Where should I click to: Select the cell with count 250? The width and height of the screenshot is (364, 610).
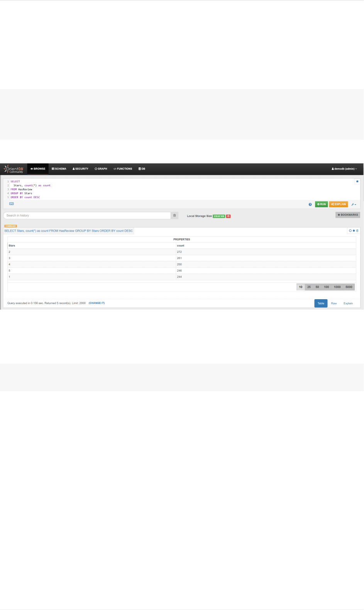click(266, 264)
